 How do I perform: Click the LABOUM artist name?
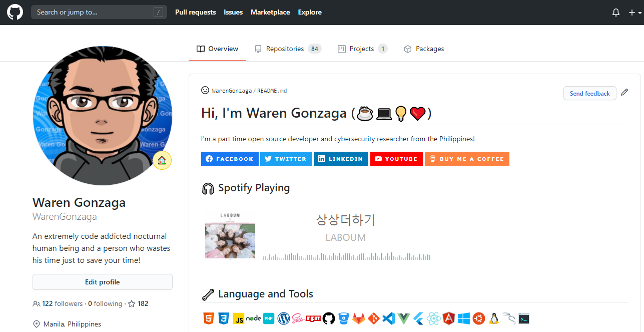346,237
